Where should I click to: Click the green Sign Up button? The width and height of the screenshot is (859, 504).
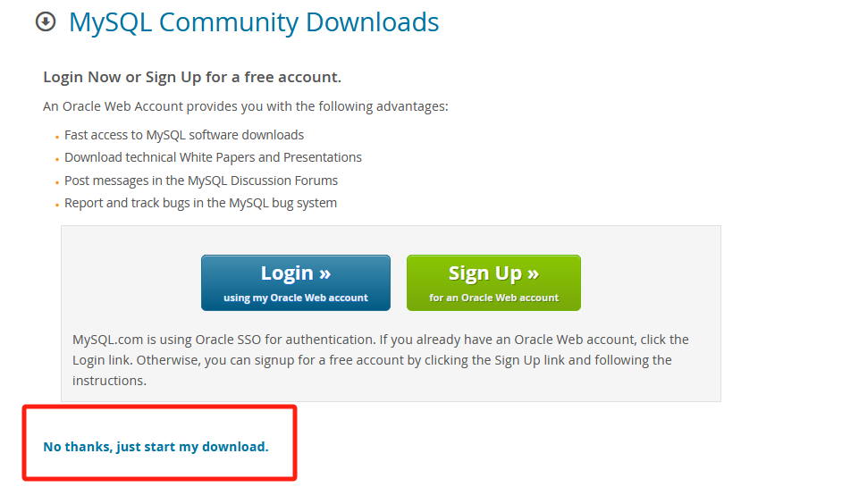tap(493, 282)
